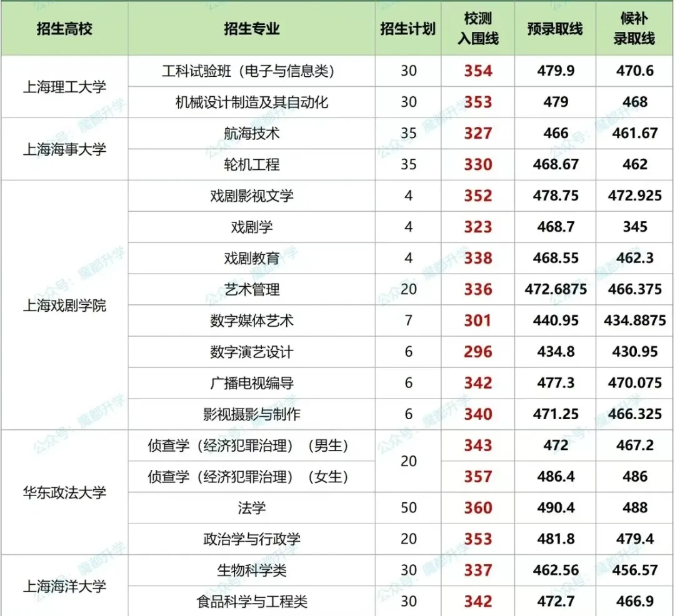The image size is (675, 616).
Task: Select red score 354 for 工科试验班
Action: tap(478, 71)
